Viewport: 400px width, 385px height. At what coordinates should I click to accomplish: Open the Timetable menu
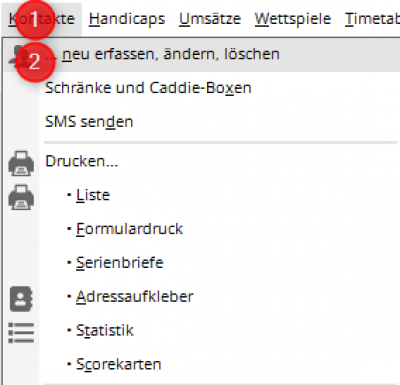(372, 19)
